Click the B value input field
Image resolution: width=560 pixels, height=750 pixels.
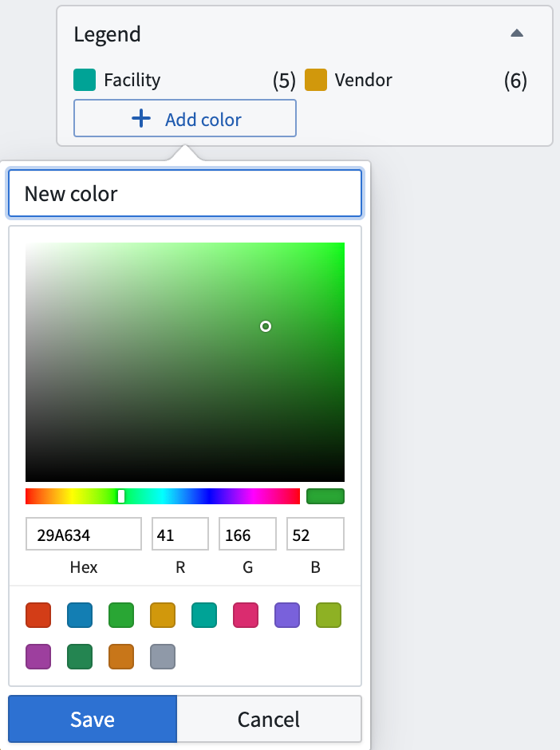click(315, 535)
